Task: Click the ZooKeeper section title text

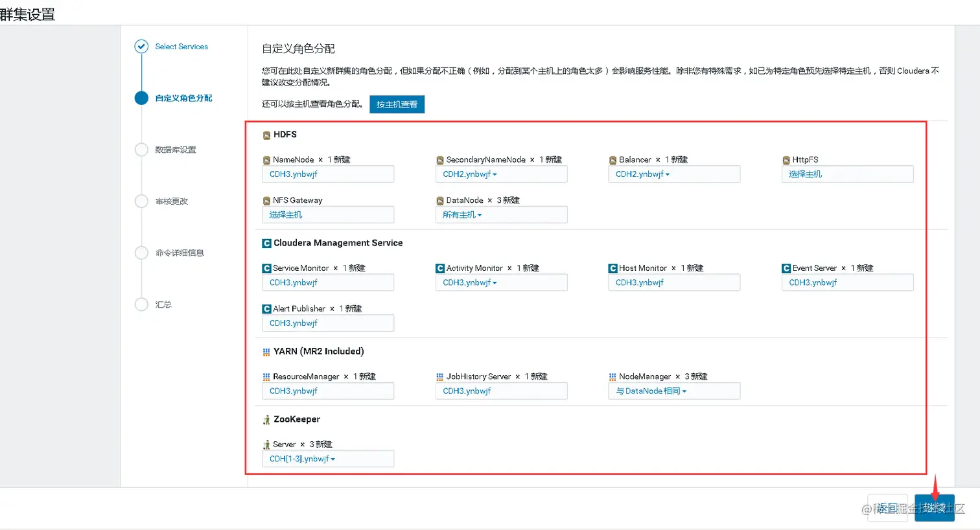Action: 297,419
